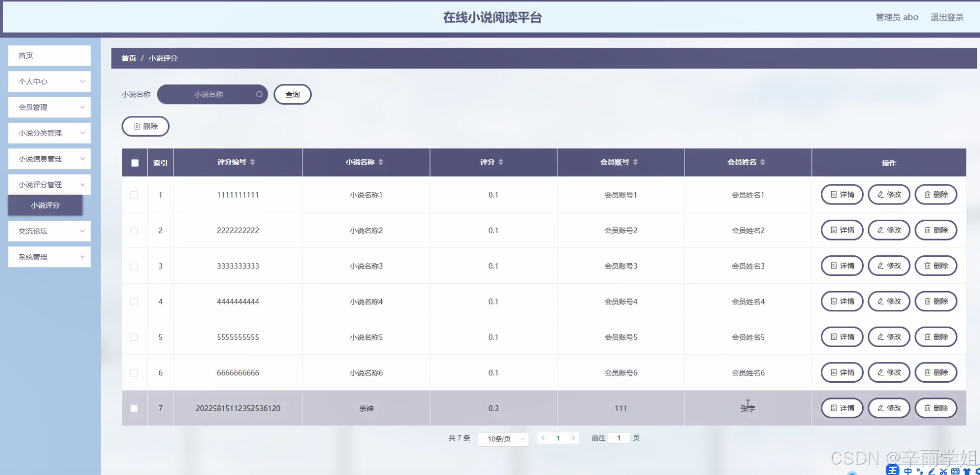Go to previous page arrow
Viewport: 980px width, 475px height.
click(x=543, y=438)
